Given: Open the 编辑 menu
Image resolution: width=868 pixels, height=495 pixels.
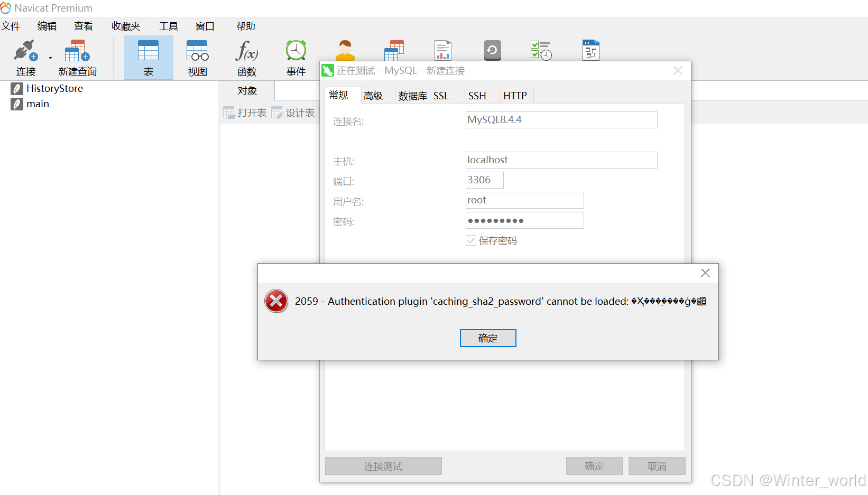Looking at the screenshot, I should (x=47, y=26).
